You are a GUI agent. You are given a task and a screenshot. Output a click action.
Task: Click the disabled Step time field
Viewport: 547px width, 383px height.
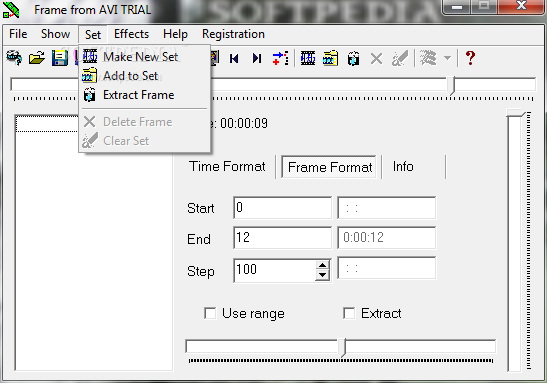[x=387, y=268]
